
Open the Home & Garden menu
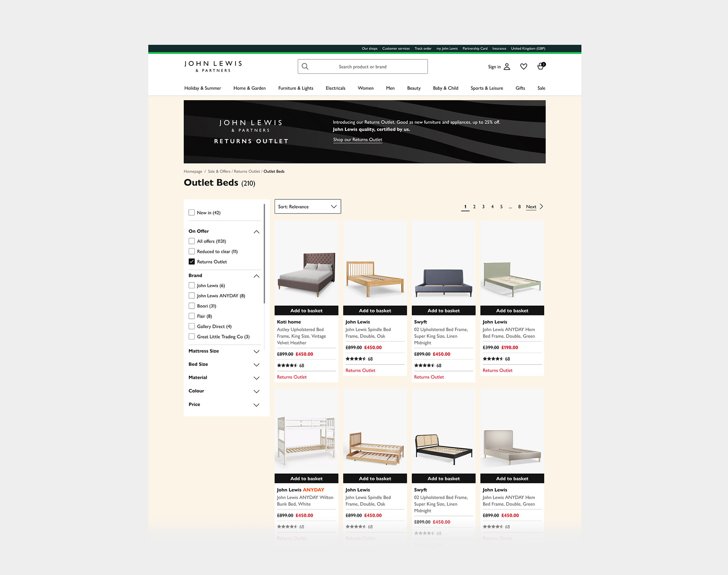click(249, 88)
